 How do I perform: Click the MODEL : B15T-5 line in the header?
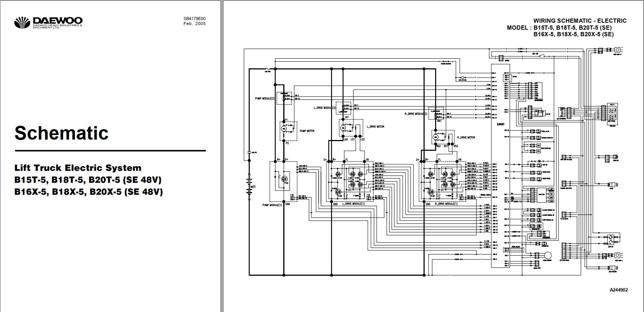(x=559, y=28)
